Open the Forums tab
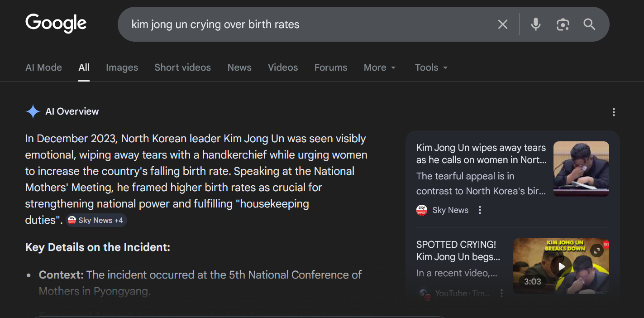The height and width of the screenshot is (318, 644). click(331, 67)
